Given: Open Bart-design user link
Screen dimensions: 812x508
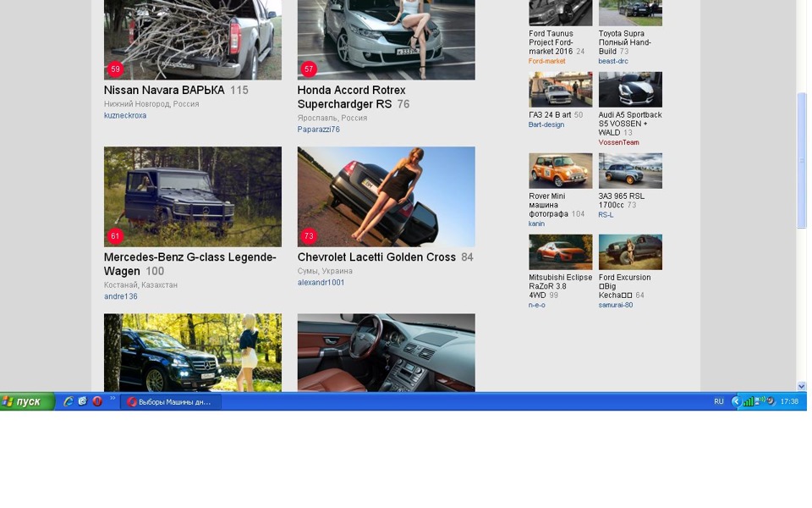Looking at the screenshot, I should (x=546, y=125).
